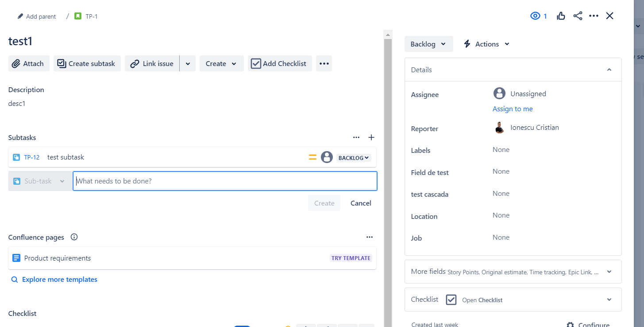Open the header more-options ellipsis

(x=594, y=16)
